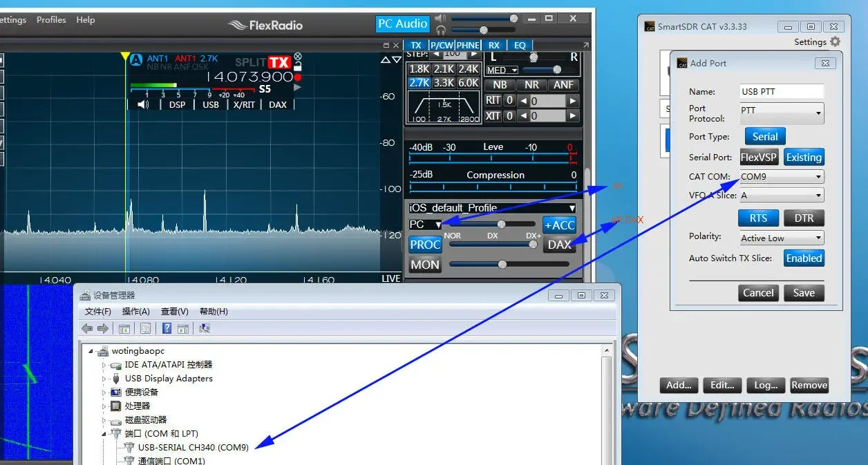
Task: Click the gray play arrow on slice A
Action: (298, 88)
